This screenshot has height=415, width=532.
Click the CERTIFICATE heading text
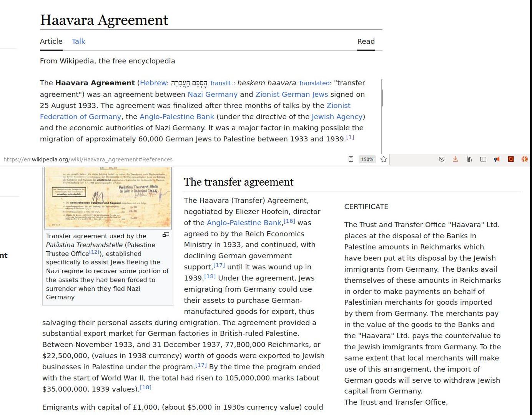pos(366,207)
